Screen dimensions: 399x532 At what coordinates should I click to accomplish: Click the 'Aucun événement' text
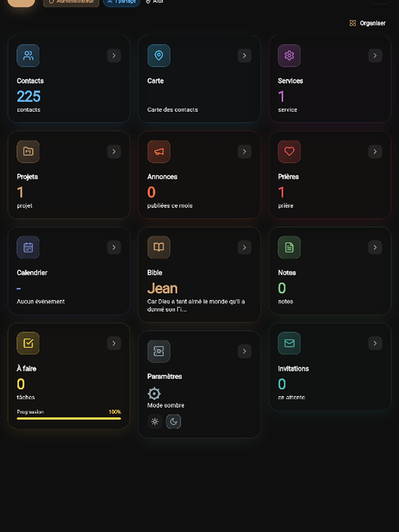[x=41, y=301]
